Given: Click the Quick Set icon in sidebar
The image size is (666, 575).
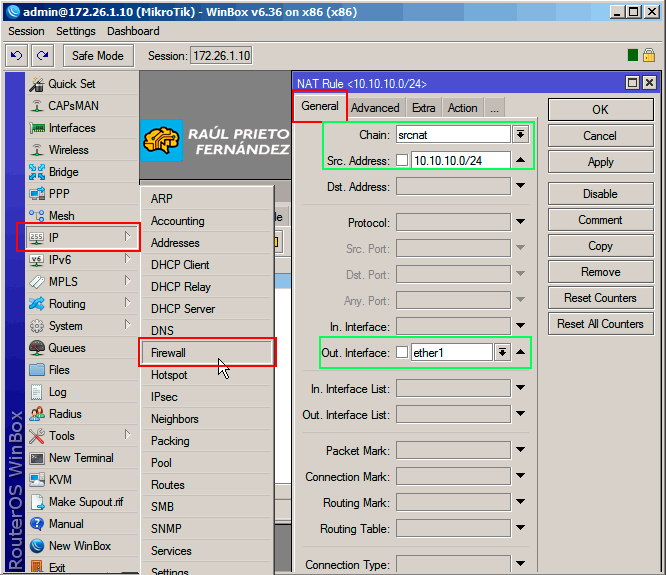Looking at the screenshot, I should pos(37,84).
